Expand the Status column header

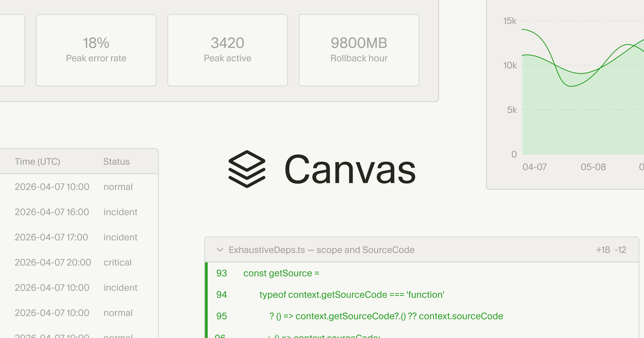click(x=116, y=161)
